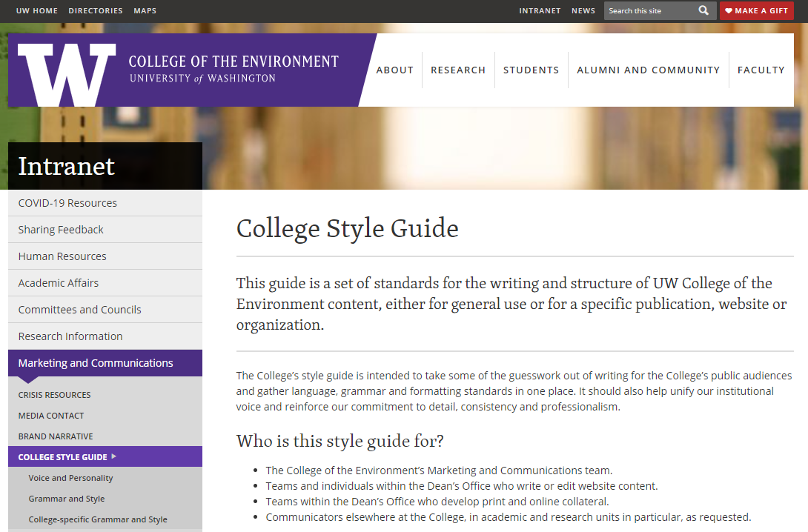808x532 pixels.
Task: Click the search magnifier icon
Action: [x=703, y=10]
